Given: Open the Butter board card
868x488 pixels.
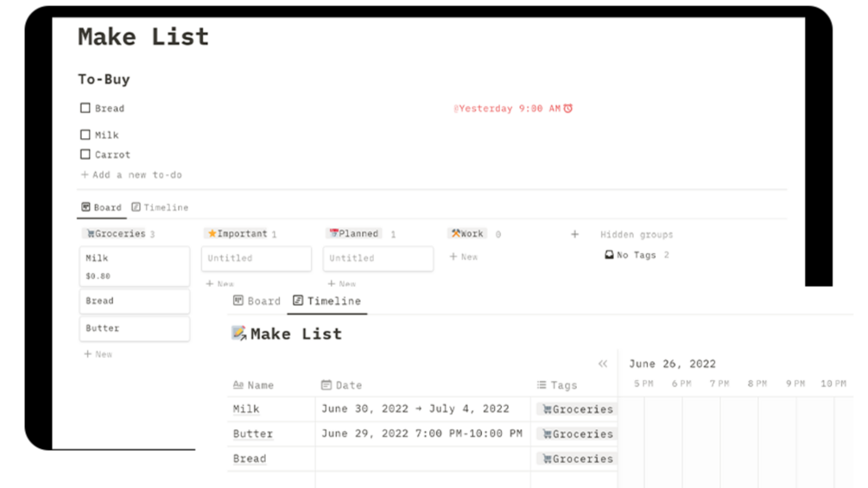Looking at the screenshot, I should [x=135, y=328].
